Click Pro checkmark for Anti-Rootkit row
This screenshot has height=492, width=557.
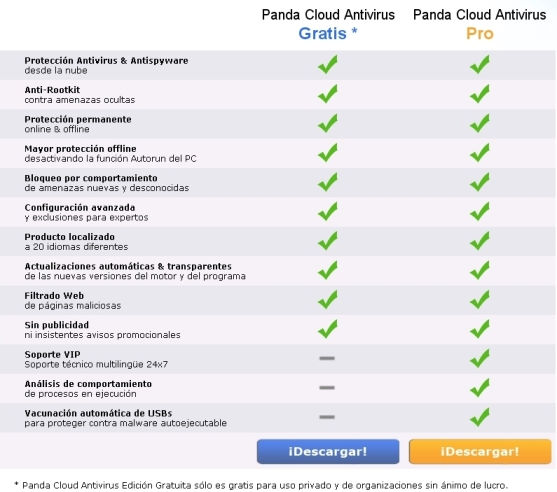click(480, 94)
